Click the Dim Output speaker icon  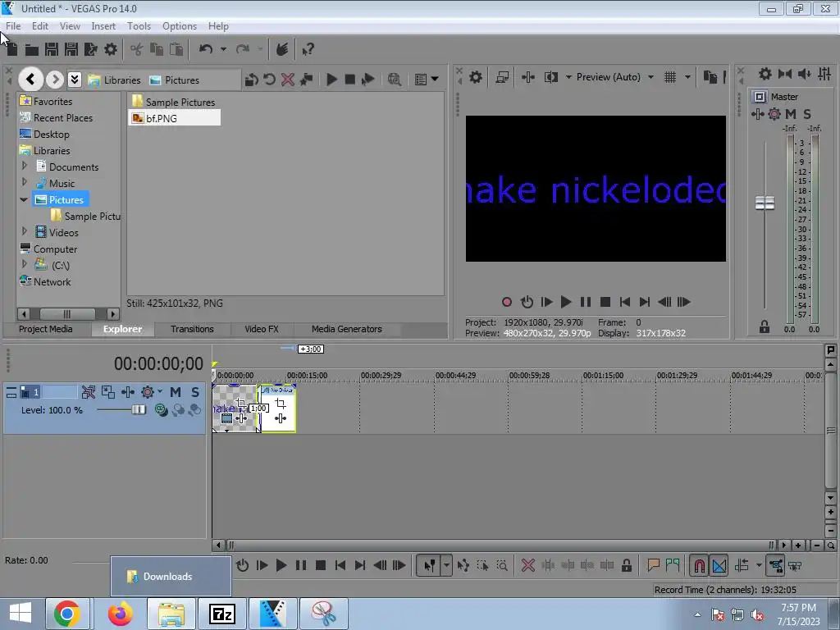pyautogui.click(x=804, y=74)
